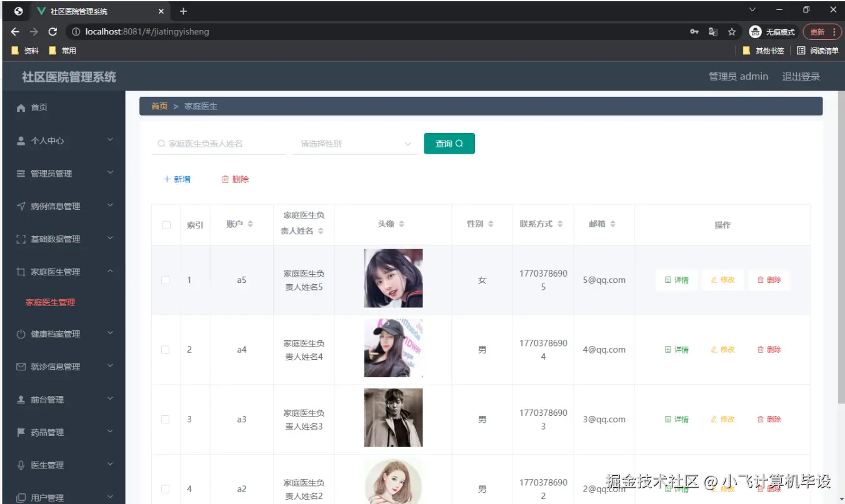Sort by 家庭医生负责人姓名 column arrows
Viewport: 845px width, 504px height.
pyautogui.click(x=321, y=231)
